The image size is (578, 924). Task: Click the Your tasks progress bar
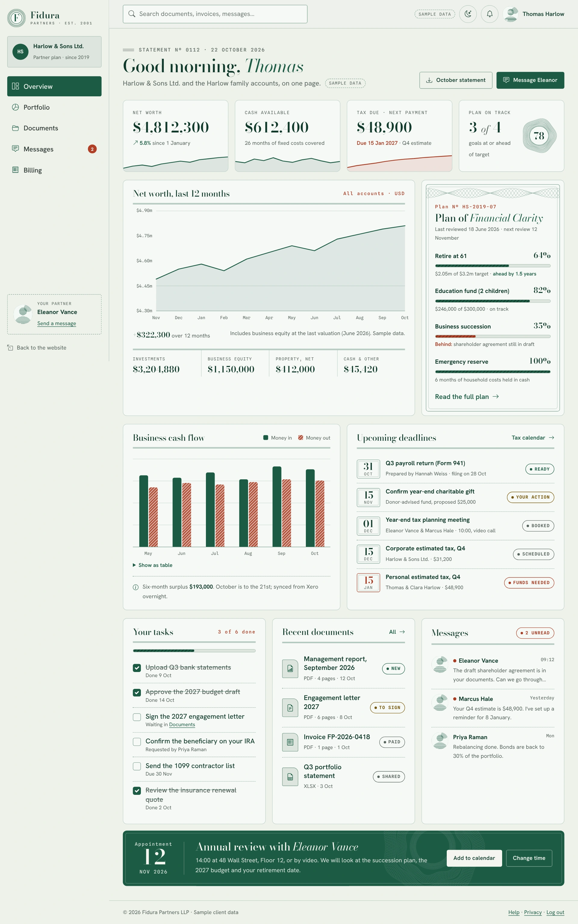(x=194, y=651)
